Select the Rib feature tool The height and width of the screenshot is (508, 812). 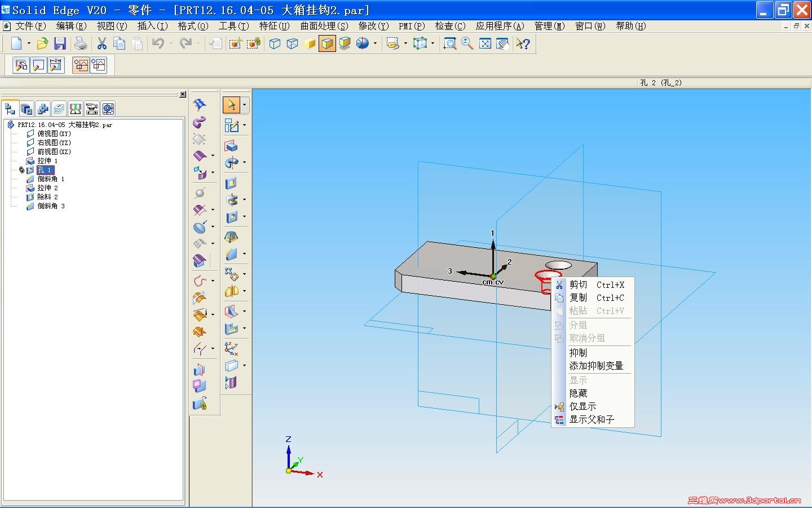pyautogui.click(x=231, y=310)
